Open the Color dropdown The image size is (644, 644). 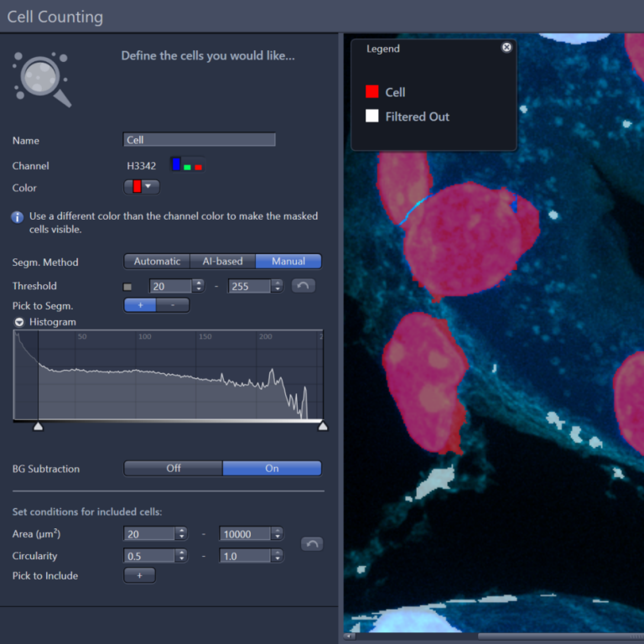(x=142, y=187)
